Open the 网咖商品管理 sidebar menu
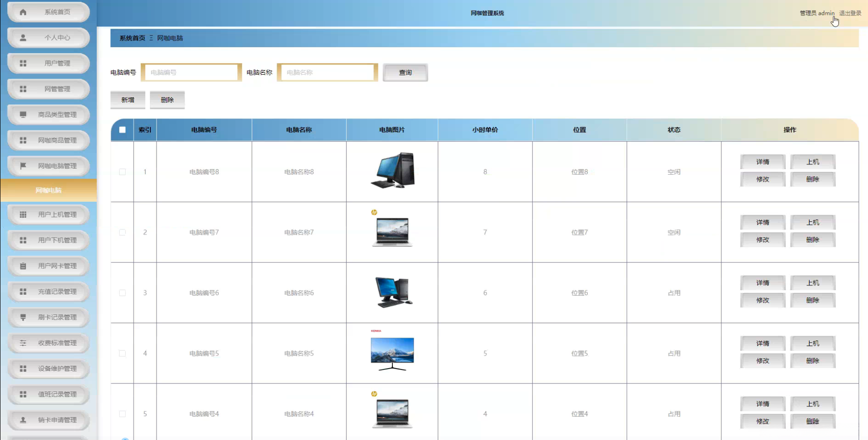This screenshot has height=440, width=868. point(49,140)
